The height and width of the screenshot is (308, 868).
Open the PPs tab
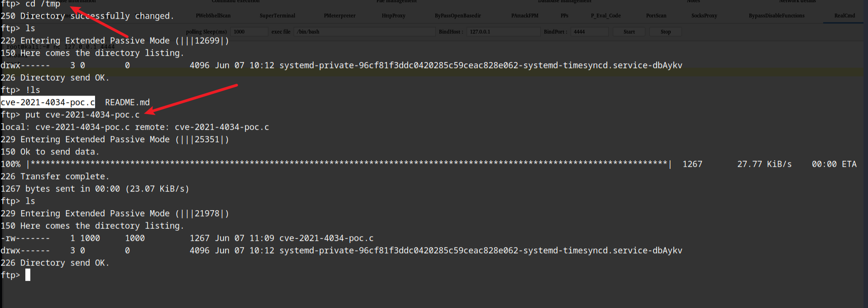point(564,16)
